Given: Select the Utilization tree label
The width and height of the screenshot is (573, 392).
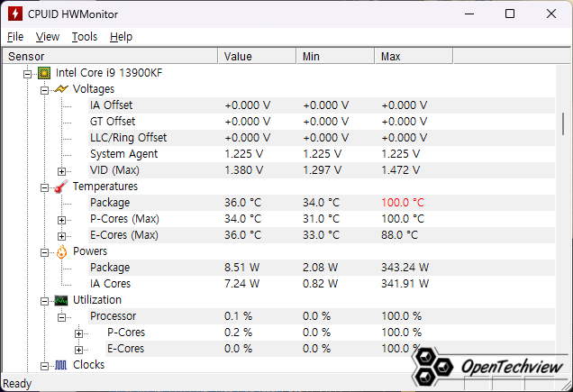Looking at the screenshot, I should pyautogui.click(x=96, y=300).
